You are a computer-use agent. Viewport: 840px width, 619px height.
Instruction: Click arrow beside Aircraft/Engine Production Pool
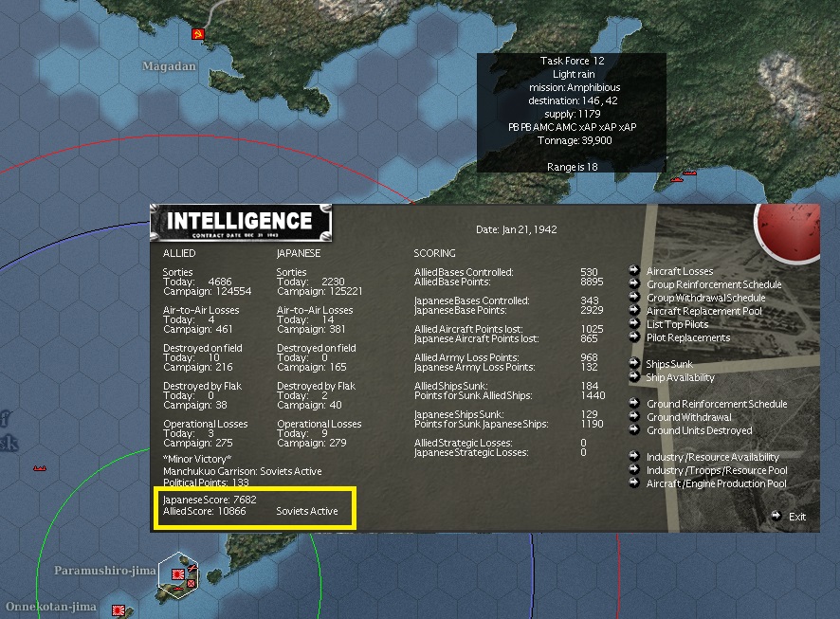point(634,482)
